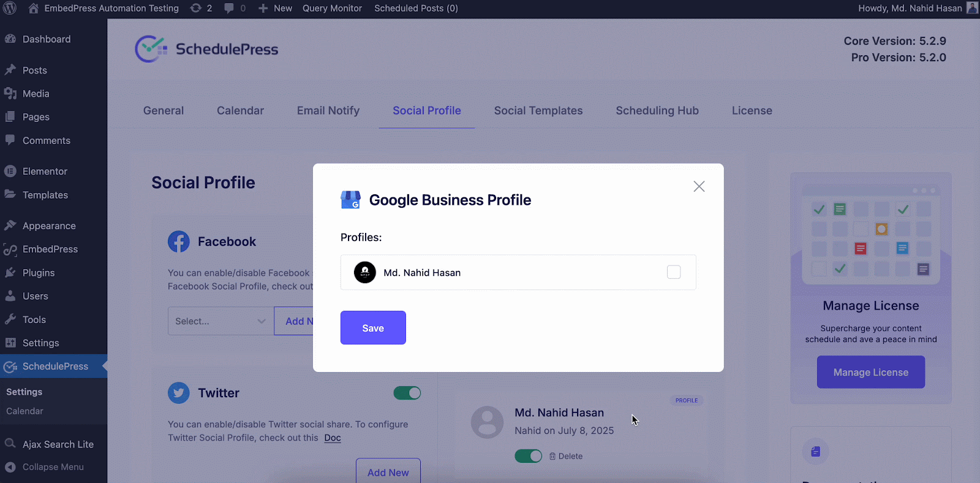Click the EmbedPress Automation Testing site name

(x=111, y=8)
